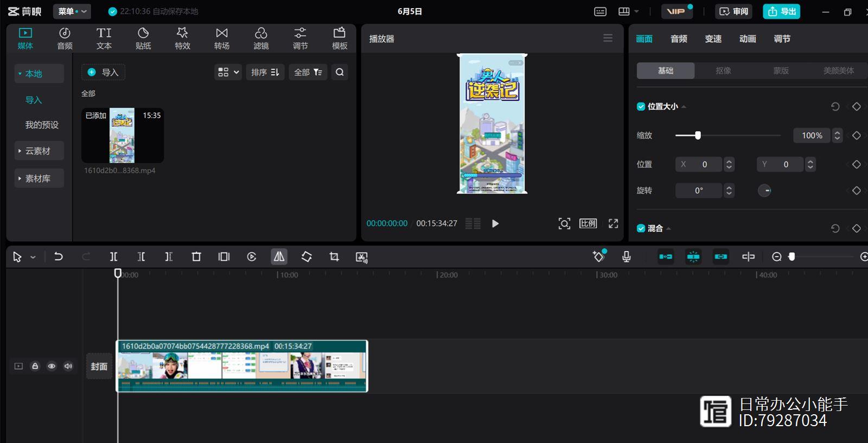Viewport: 868px width, 443px height.
Task: Open the 贴纸 stickers panel
Action: (x=143, y=38)
